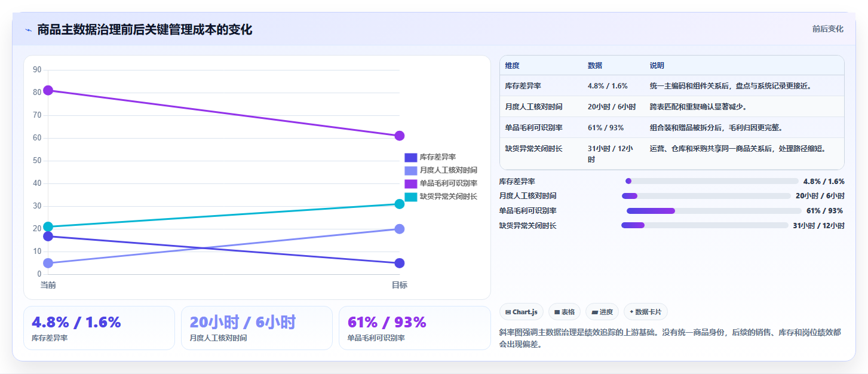The height and width of the screenshot is (374, 868).
Task: Select the dark blue point at 当前 value 17
Action: point(48,236)
